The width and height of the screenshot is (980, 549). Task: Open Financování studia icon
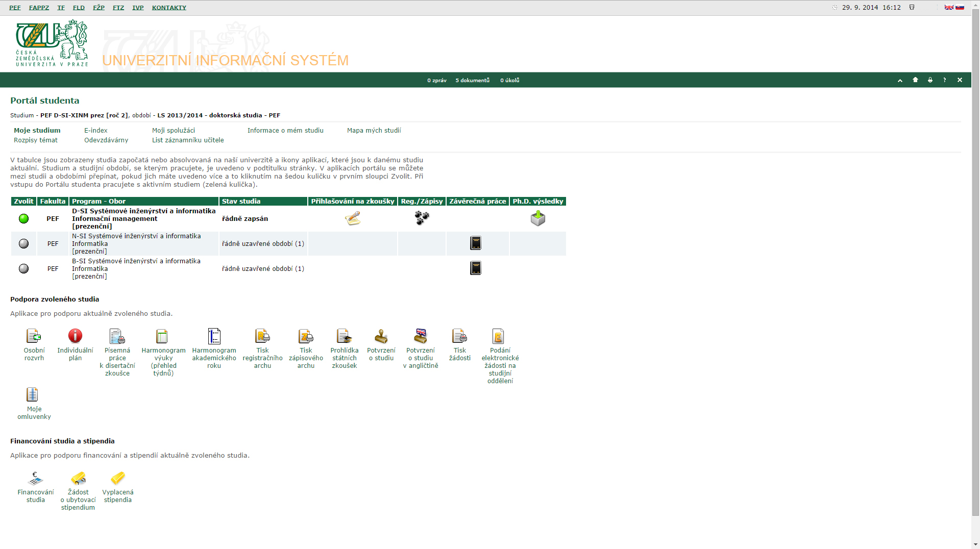point(35,478)
